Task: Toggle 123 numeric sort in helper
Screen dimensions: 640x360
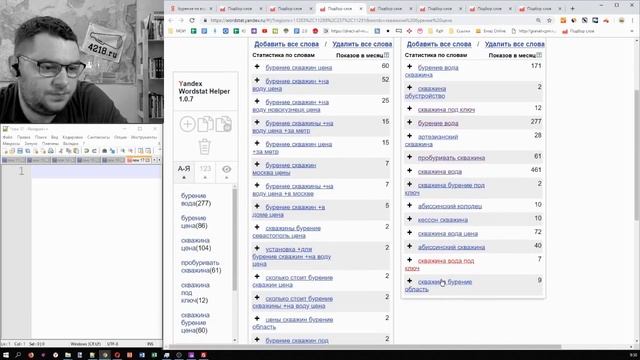Action: click(205, 172)
